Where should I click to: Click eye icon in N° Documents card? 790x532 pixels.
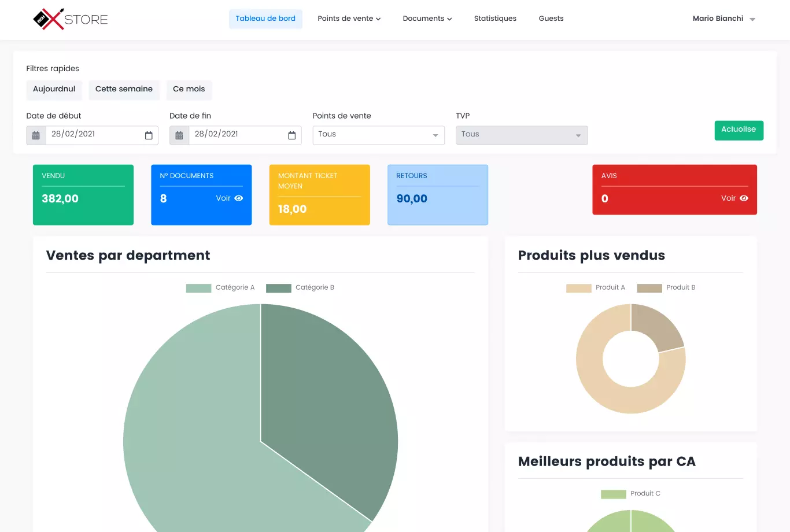pyautogui.click(x=239, y=198)
